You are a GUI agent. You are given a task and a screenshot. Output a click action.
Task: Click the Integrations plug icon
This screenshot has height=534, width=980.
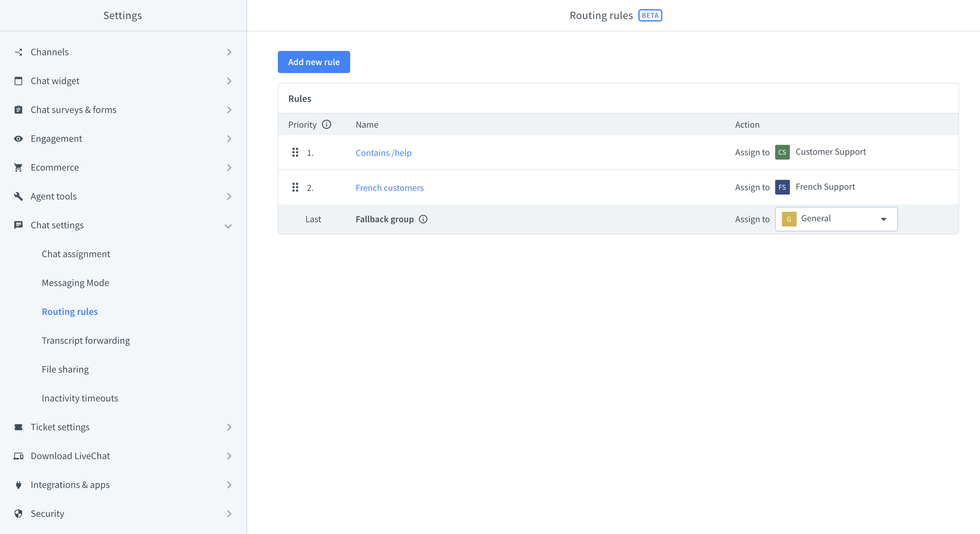click(18, 485)
